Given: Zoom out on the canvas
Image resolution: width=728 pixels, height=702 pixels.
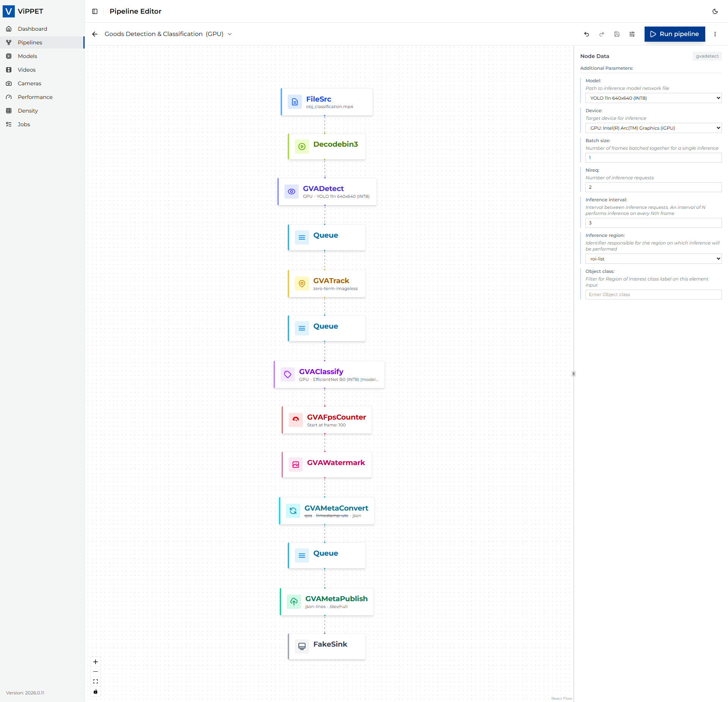Looking at the screenshot, I should 96,672.
